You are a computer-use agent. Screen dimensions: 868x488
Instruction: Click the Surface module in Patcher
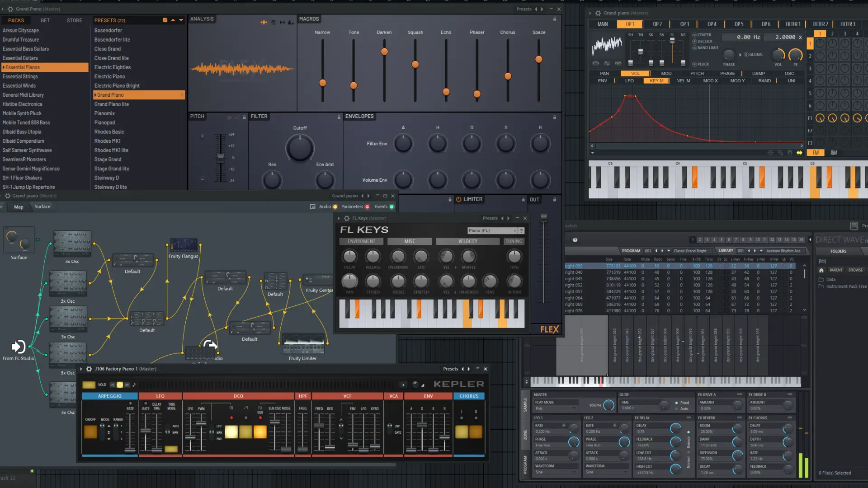point(19,241)
